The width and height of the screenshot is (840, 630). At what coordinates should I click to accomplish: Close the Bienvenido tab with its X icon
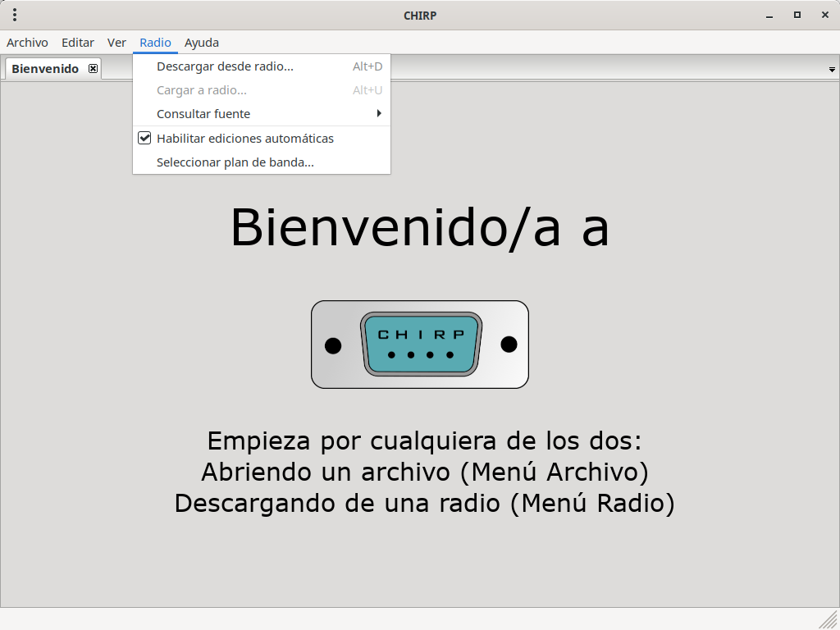93,69
